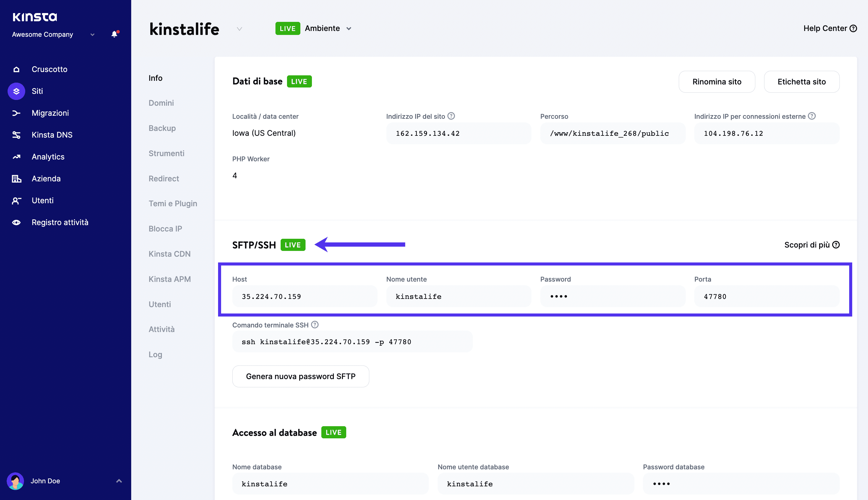Select the Siti icon in the sidebar

click(x=16, y=91)
